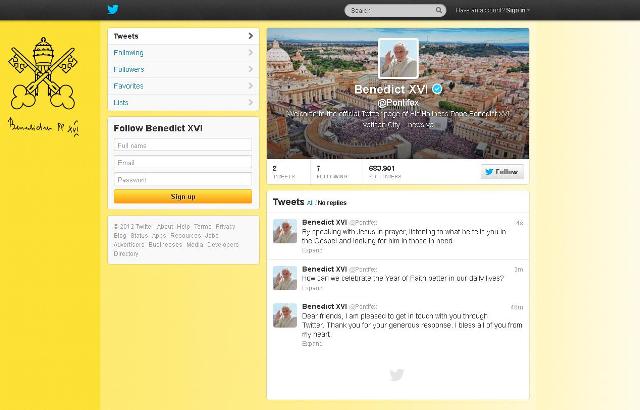Open the Terms footer link
The image size is (640, 410).
click(202, 226)
